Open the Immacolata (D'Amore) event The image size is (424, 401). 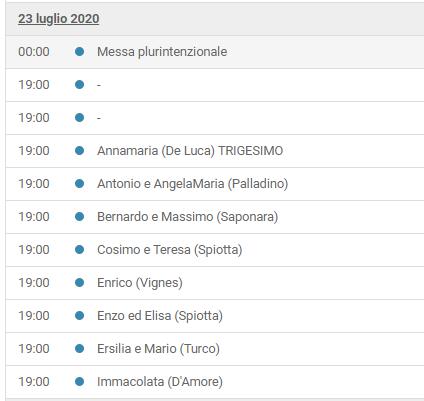coord(160,382)
